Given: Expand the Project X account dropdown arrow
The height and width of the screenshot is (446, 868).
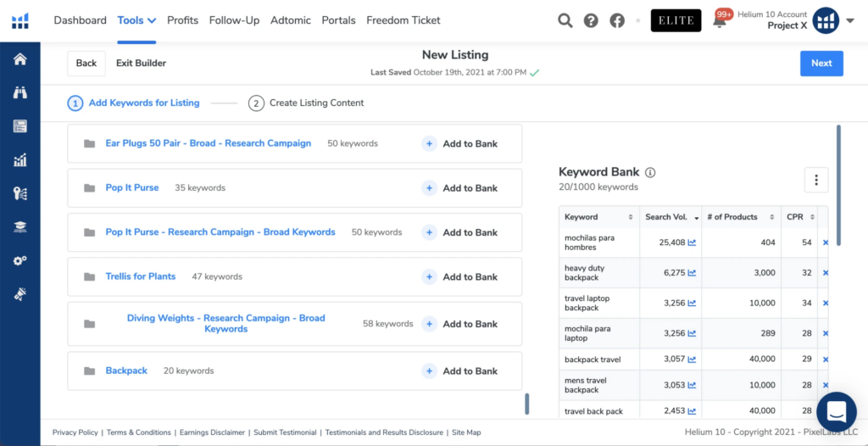Looking at the screenshot, I should coord(850,20).
